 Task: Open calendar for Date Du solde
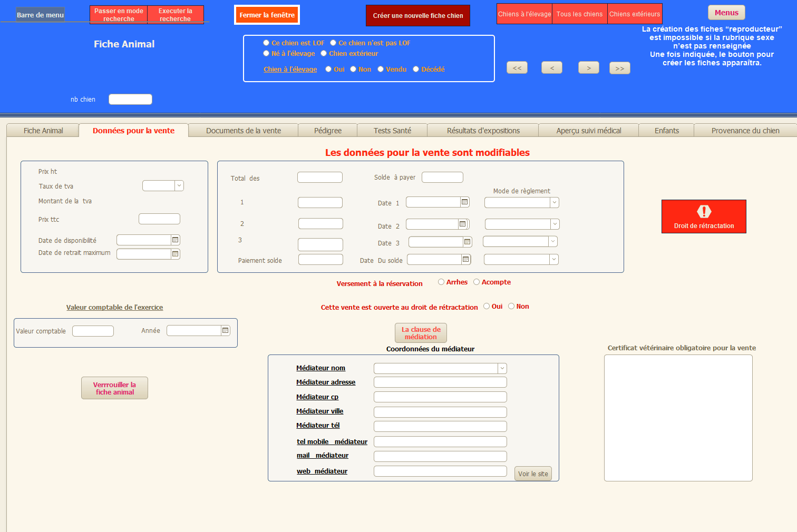point(465,259)
